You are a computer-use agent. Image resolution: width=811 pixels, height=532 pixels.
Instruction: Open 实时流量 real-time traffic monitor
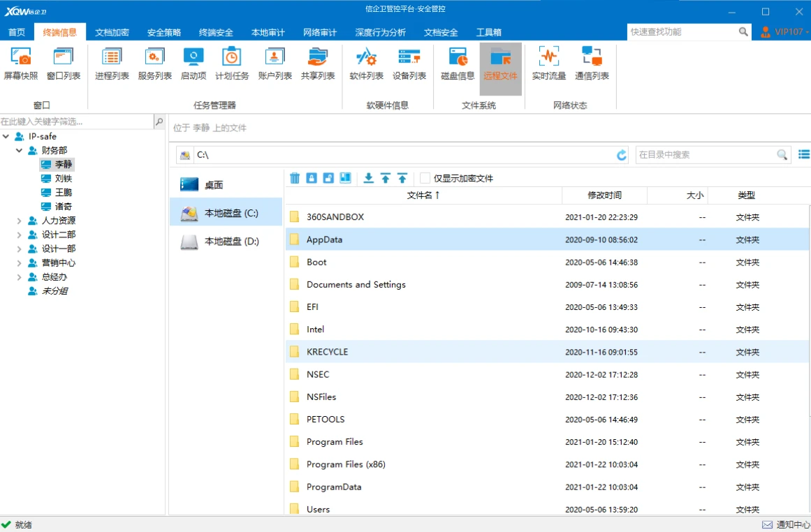(x=549, y=64)
